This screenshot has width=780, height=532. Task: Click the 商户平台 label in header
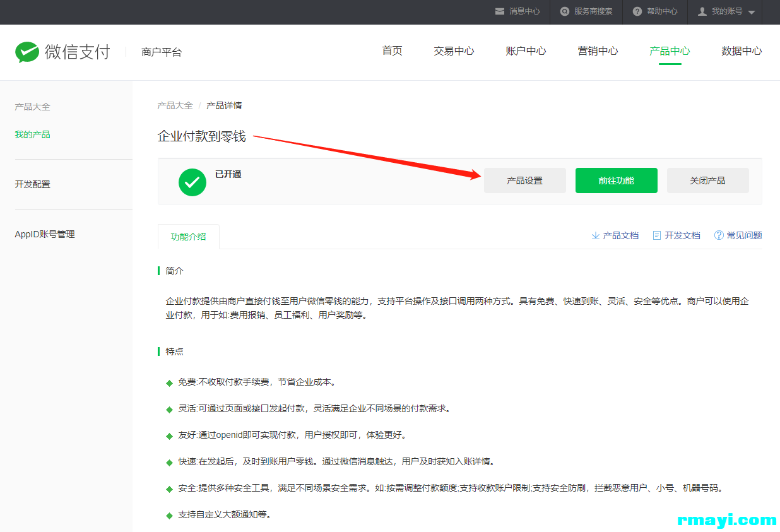[x=162, y=52]
